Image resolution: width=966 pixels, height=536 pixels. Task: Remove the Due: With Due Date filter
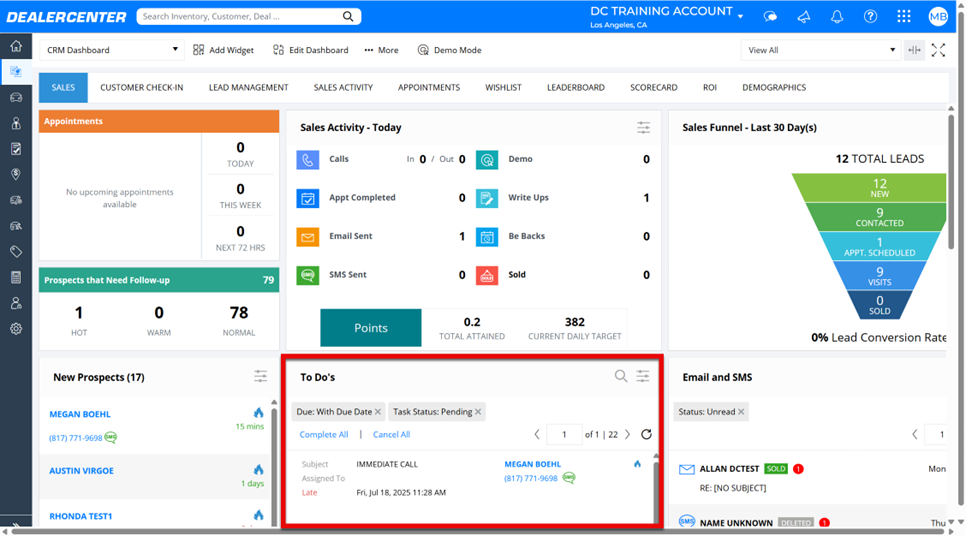(377, 412)
